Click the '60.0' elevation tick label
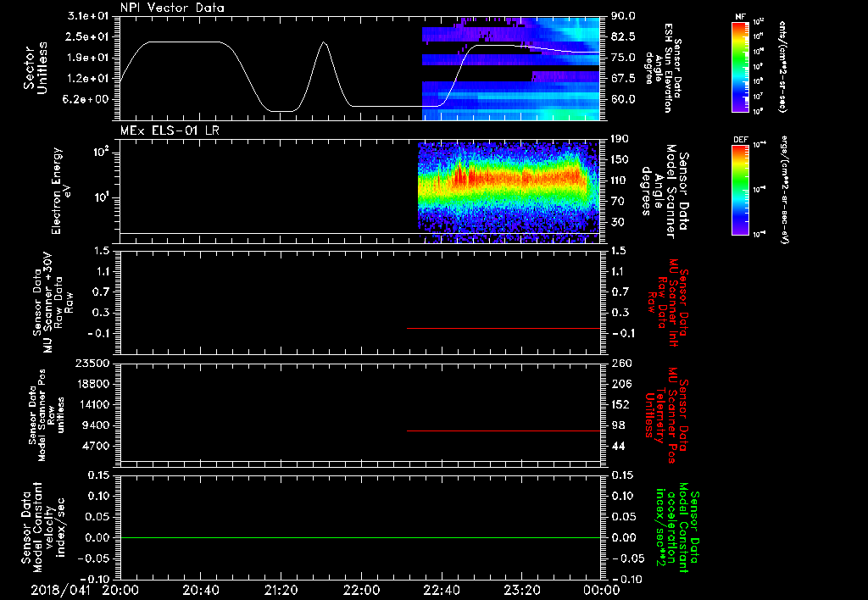This screenshot has height=600, width=868. [x=623, y=100]
